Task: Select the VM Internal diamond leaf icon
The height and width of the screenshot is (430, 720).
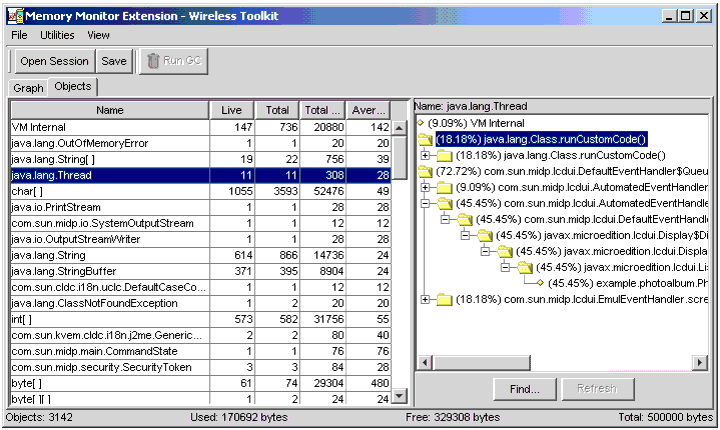Action: tap(420, 123)
